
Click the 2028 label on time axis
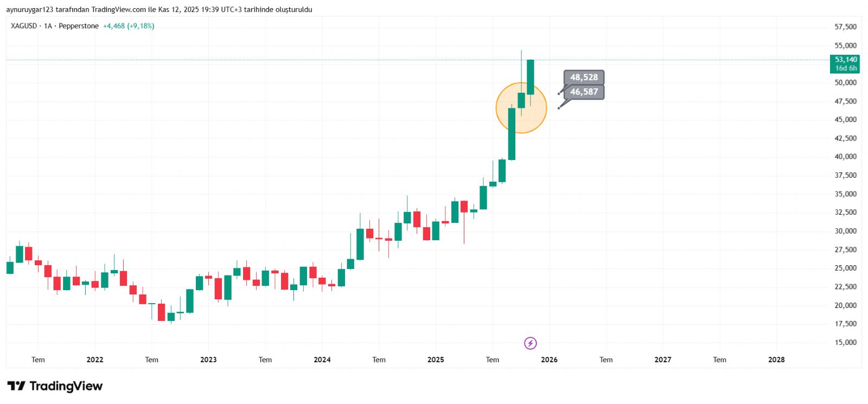[x=776, y=360]
